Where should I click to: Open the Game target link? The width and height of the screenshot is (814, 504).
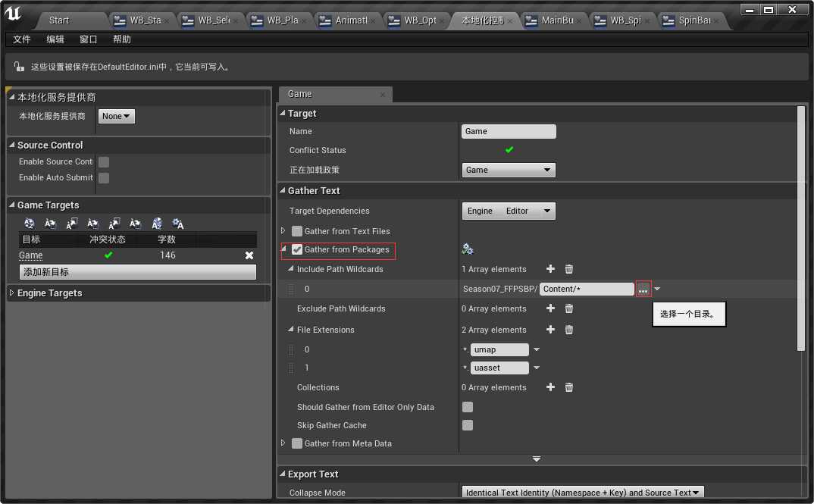point(30,255)
